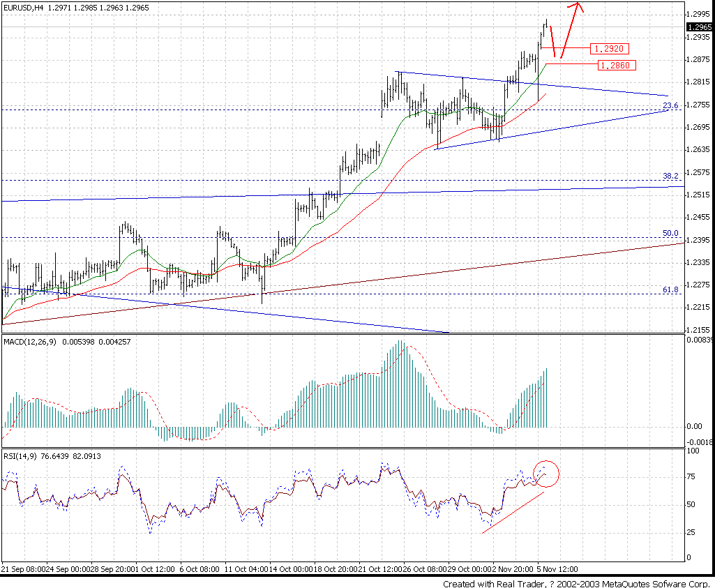Image resolution: width=715 pixels, height=588 pixels.
Task: Click the RSI axis value 25
Action: tap(691, 532)
